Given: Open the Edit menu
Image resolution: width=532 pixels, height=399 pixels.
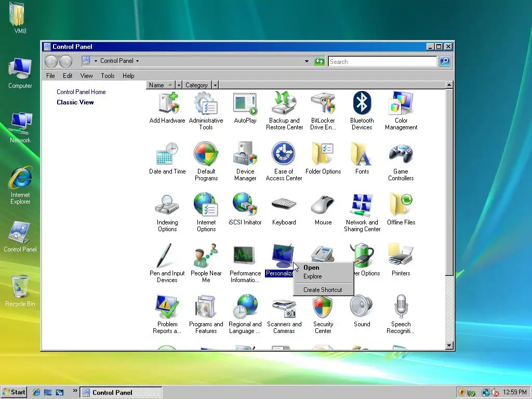Looking at the screenshot, I should (68, 76).
